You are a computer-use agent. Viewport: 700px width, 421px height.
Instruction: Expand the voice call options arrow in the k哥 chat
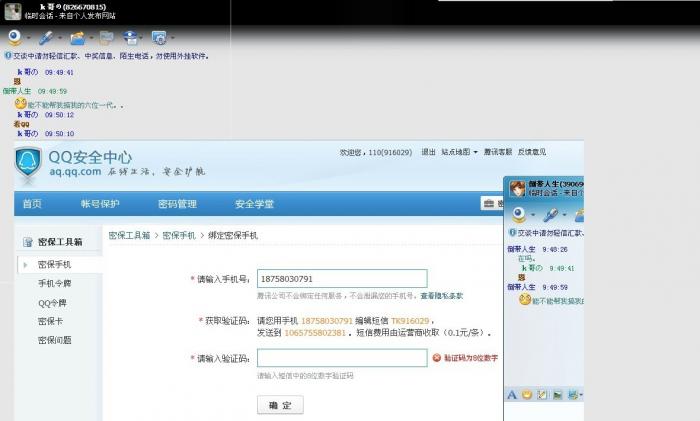pyautogui.click(x=60, y=38)
